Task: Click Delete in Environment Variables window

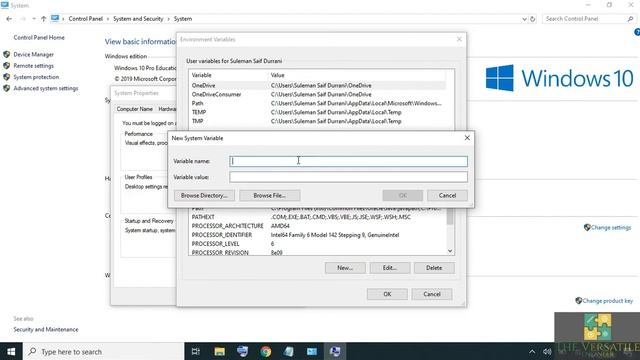Action: point(434,268)
